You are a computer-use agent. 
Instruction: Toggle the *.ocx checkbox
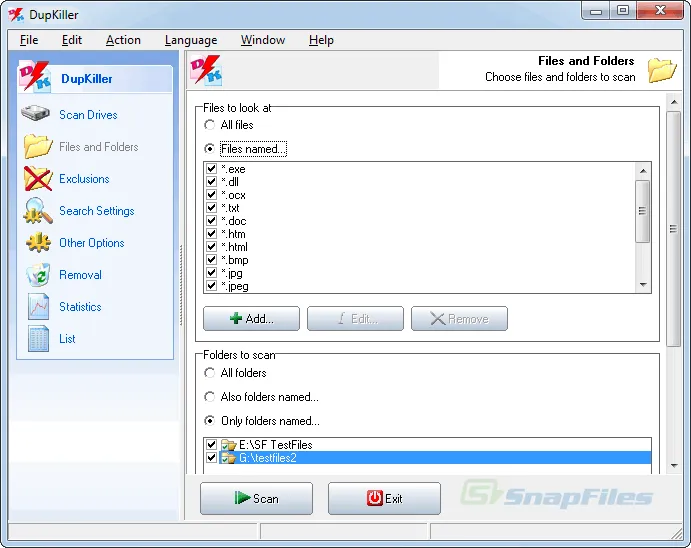212,195
